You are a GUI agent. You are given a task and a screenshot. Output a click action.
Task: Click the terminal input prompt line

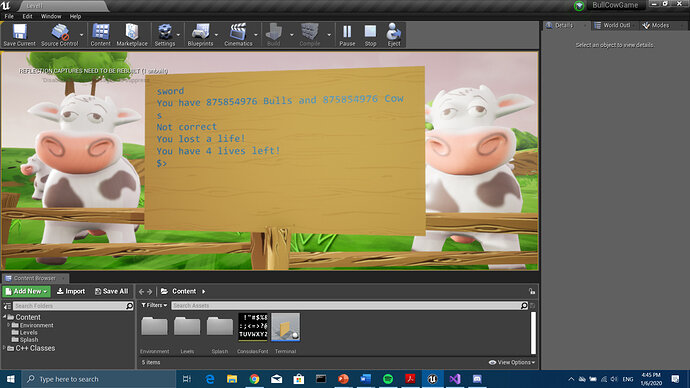(162, 163)
